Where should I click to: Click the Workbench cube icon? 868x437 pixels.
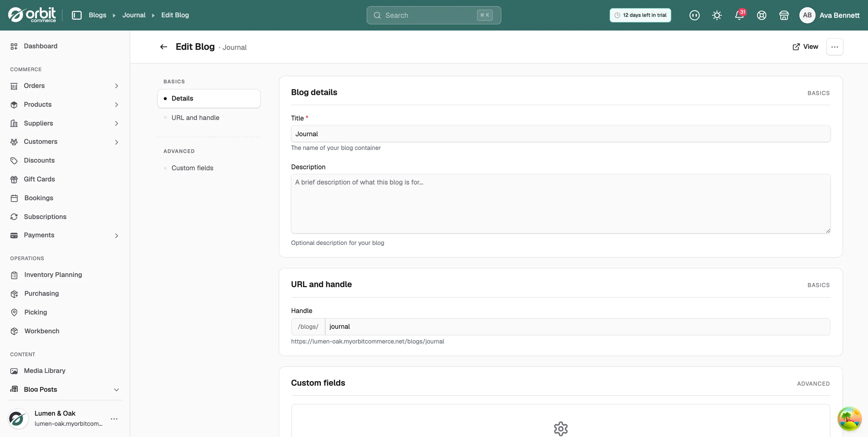[x=14, y=331]
